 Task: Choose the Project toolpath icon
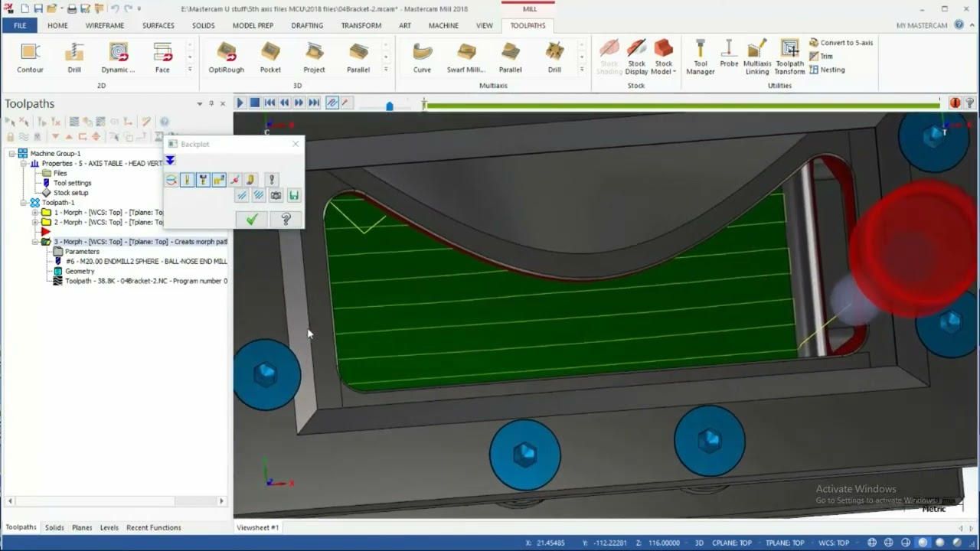pos(314,58)
